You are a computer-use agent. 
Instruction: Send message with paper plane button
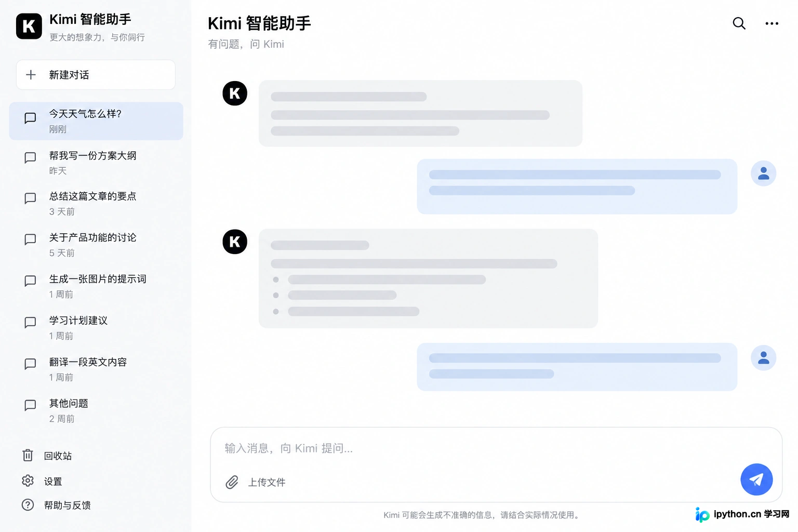(x=756, y=480)
